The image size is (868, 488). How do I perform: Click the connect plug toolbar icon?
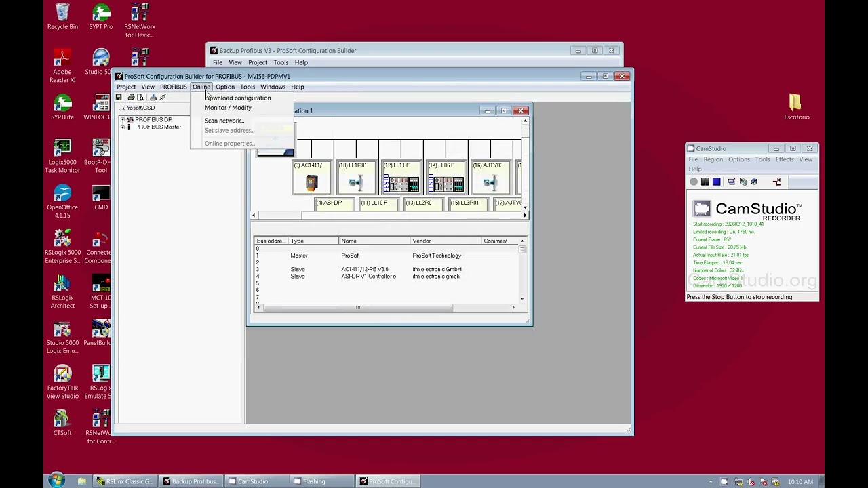click(x=163, y=98)
